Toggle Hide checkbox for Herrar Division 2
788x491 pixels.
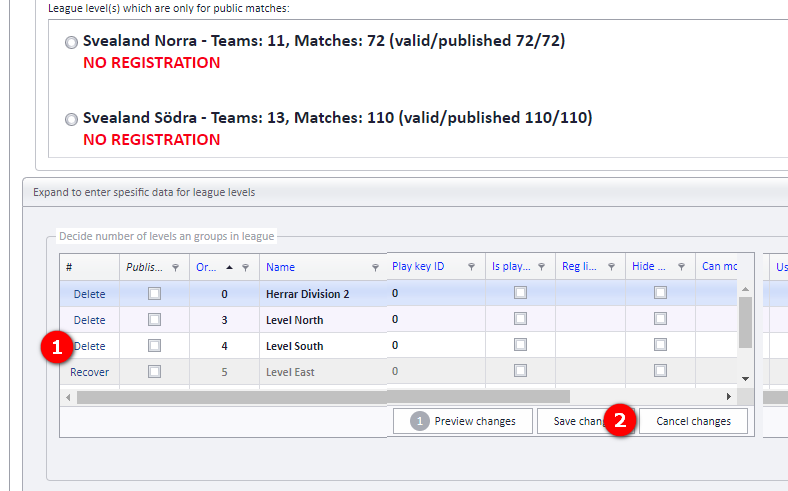click(x=660, y=292)
